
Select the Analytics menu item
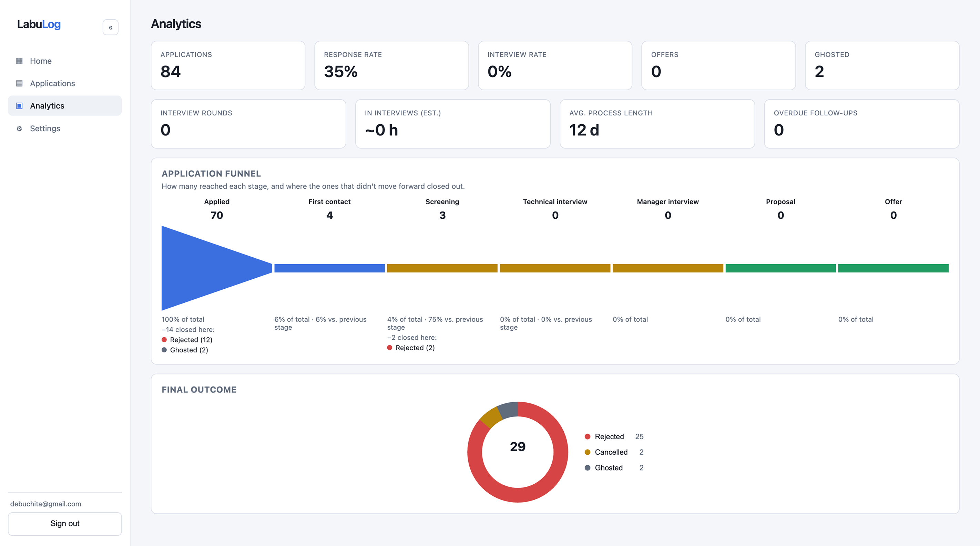(x=65, y=106)
